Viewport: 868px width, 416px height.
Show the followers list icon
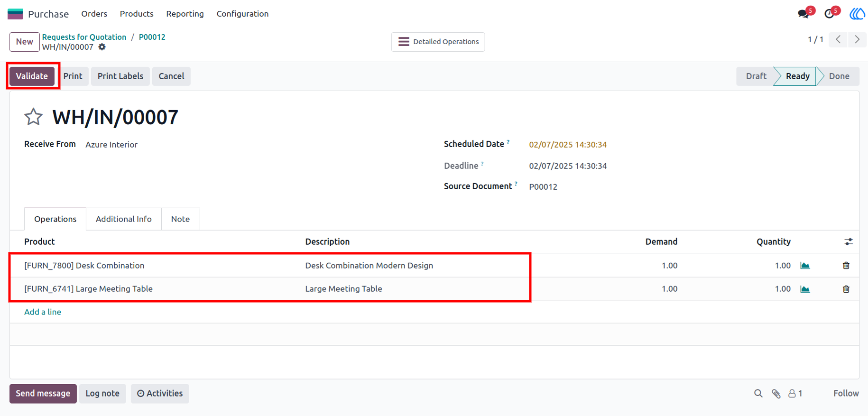click(795, 393)
